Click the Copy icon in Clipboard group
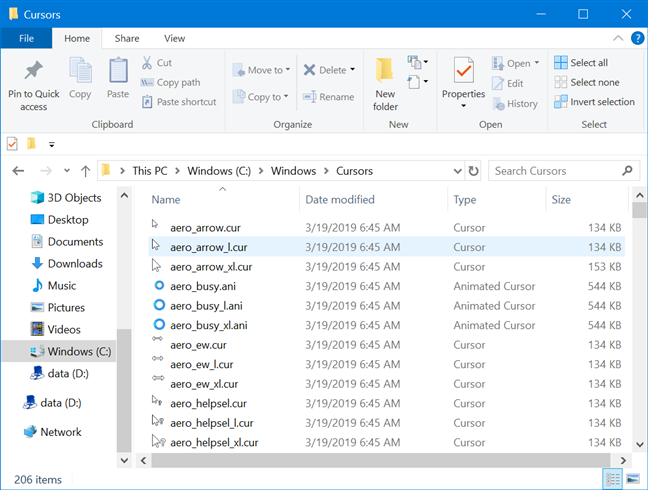The image size is (648, 490). [x=80, y=70]
